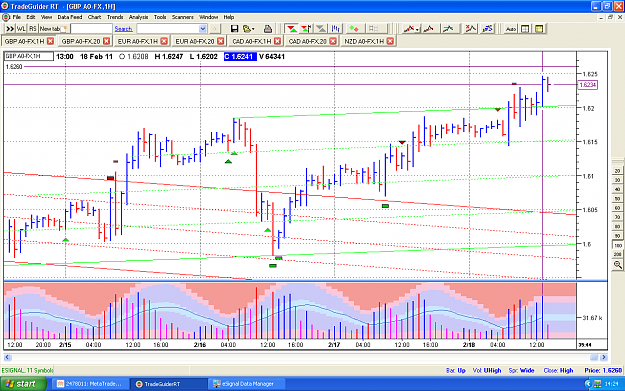This screenshot has width=625, height=391.
Task: Click the 1.6234 price label on the axis
Action: (x=588, y=85)
